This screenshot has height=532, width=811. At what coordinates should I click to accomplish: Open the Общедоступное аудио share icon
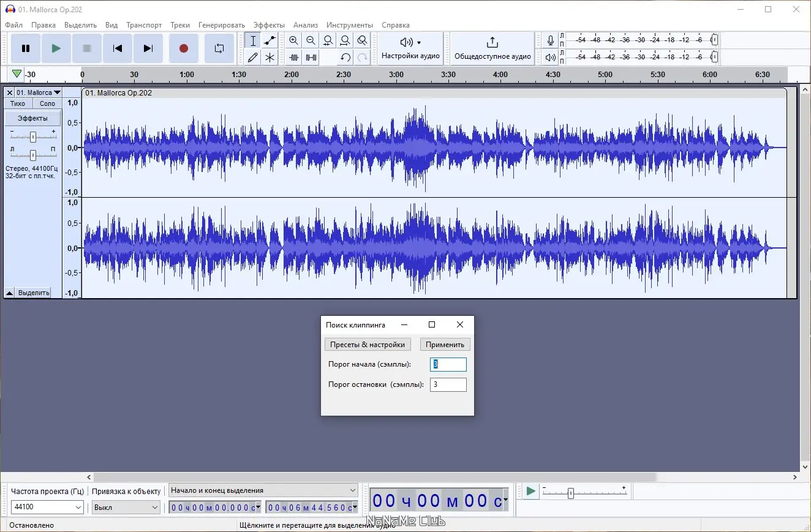(x=492, y=42)
